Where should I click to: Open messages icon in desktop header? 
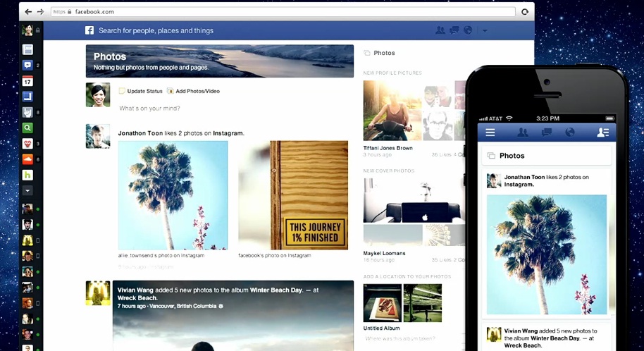[454, 30]
